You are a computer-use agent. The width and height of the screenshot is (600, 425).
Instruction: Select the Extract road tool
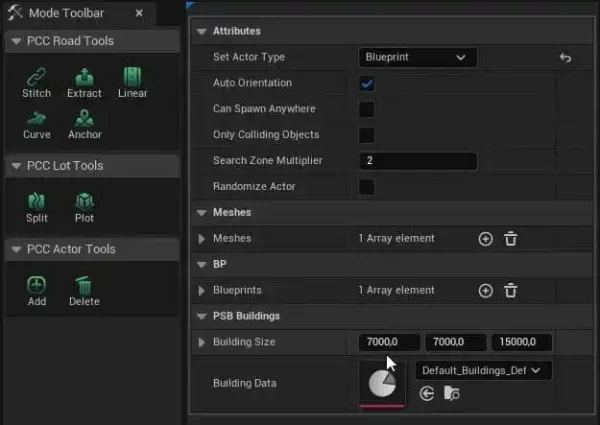pyautogui.click(x=84, y=82)
